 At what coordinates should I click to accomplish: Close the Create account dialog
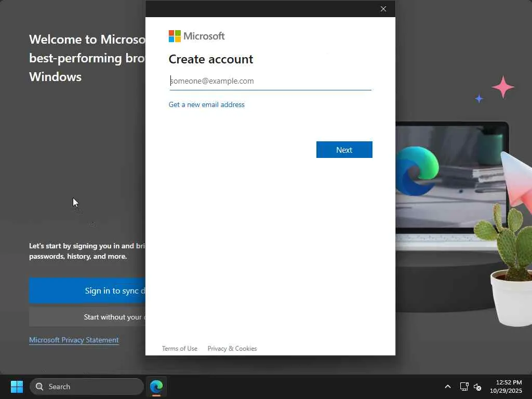click(x=383, y=9)
